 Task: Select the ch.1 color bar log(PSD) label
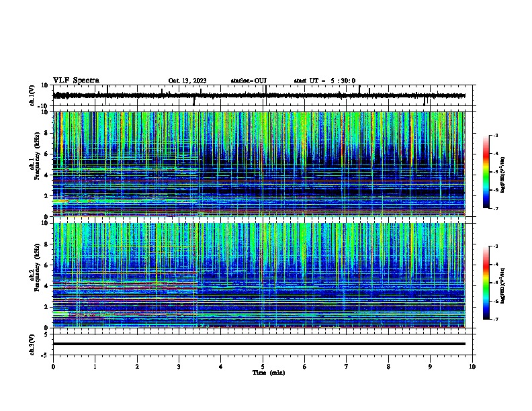click(x=503, y=175)
